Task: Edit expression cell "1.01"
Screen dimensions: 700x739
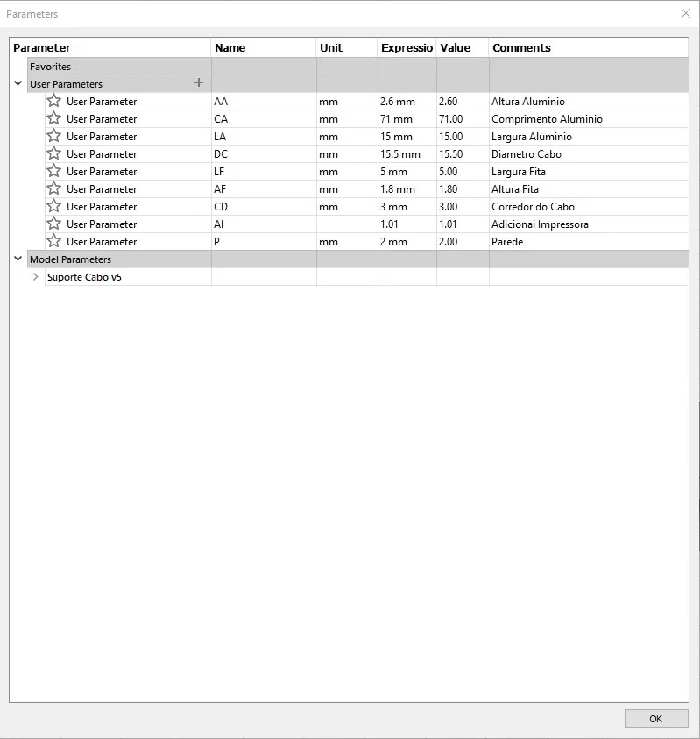Action: tap(407, 224)
